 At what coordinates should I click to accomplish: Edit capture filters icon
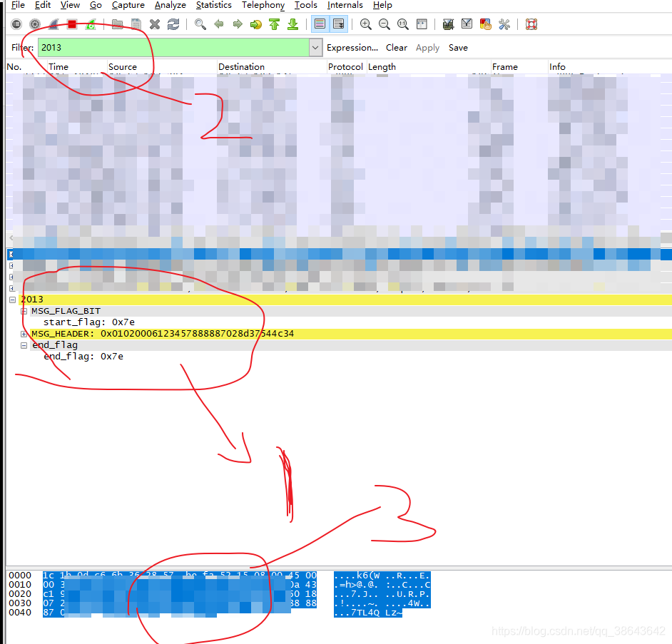[448, 24]
